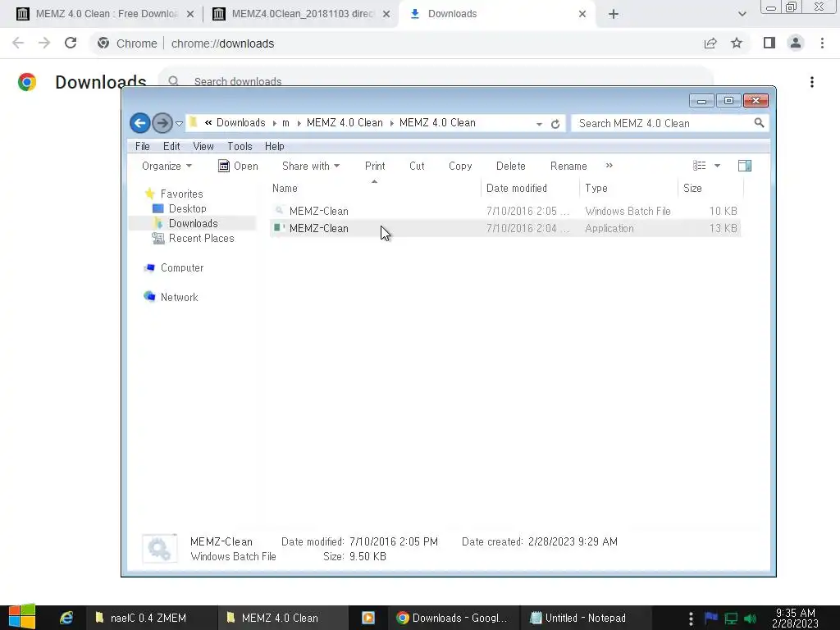Toggle Chrome side panel icon
The height and width of the screenshot is (630, 840).
point(769,43)
